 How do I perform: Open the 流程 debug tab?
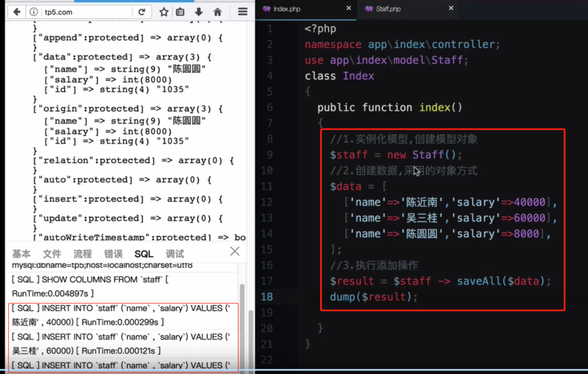coord(82,254)
